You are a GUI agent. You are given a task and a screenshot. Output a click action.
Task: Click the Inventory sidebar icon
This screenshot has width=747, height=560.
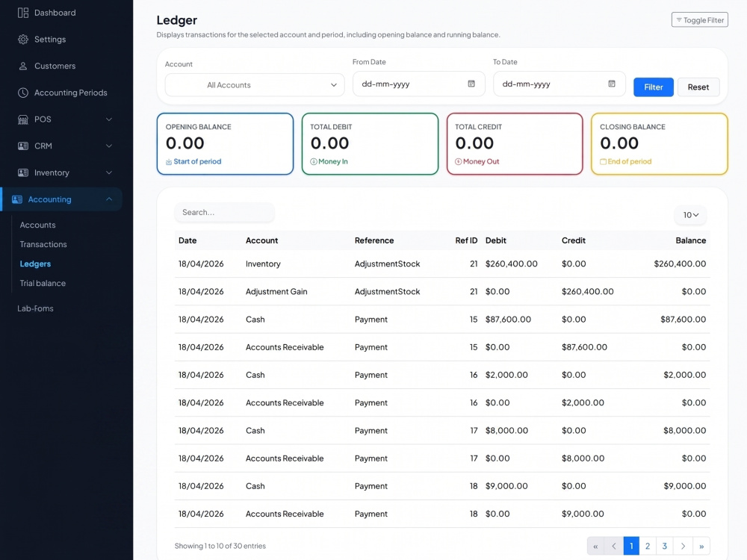pyautogui.click(x=23, y=173)
